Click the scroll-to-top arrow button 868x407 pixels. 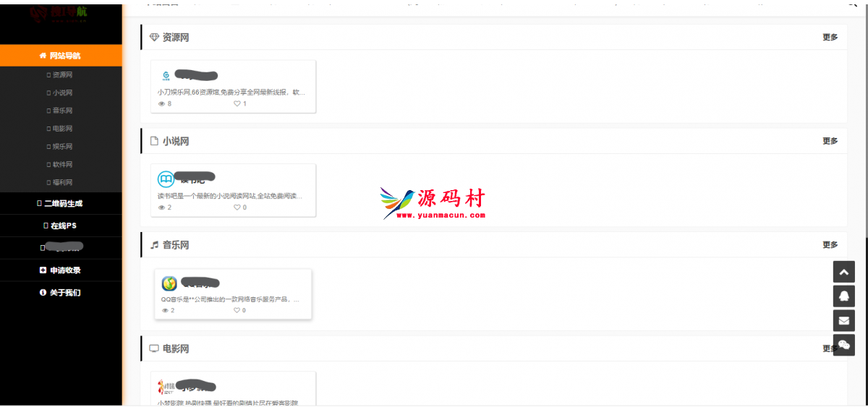[x=843, y=272]
